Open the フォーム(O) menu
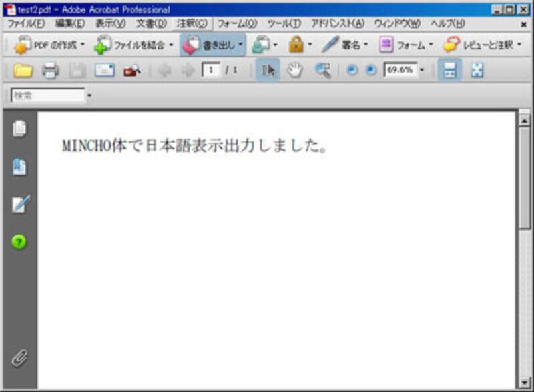This screenshot has width=534, height=392. 237,23
